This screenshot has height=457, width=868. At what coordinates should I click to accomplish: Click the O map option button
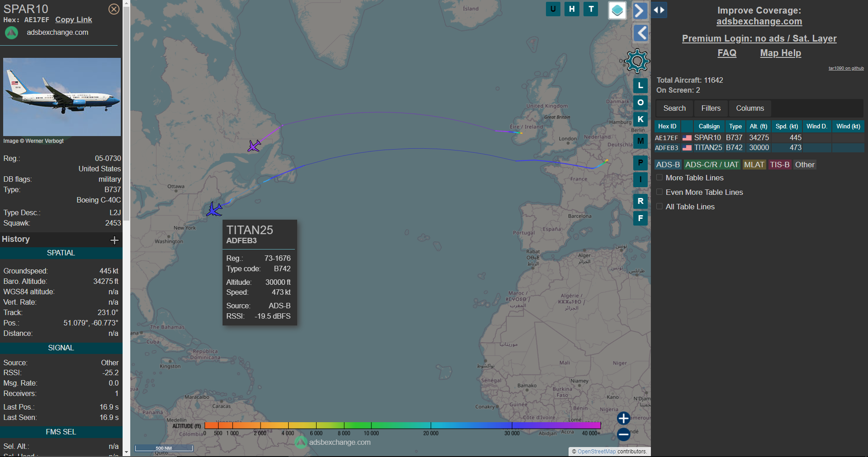[640, 103]
